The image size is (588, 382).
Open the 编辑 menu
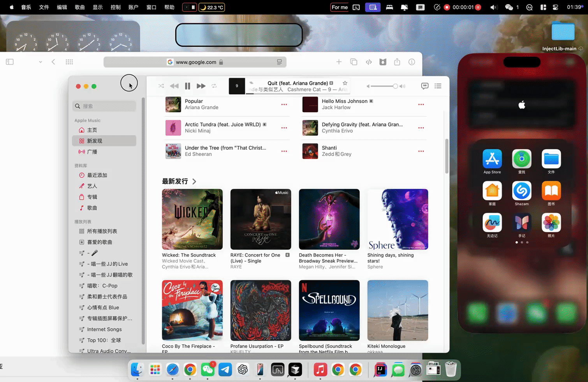pyautogui.click(x=62, y=7)
